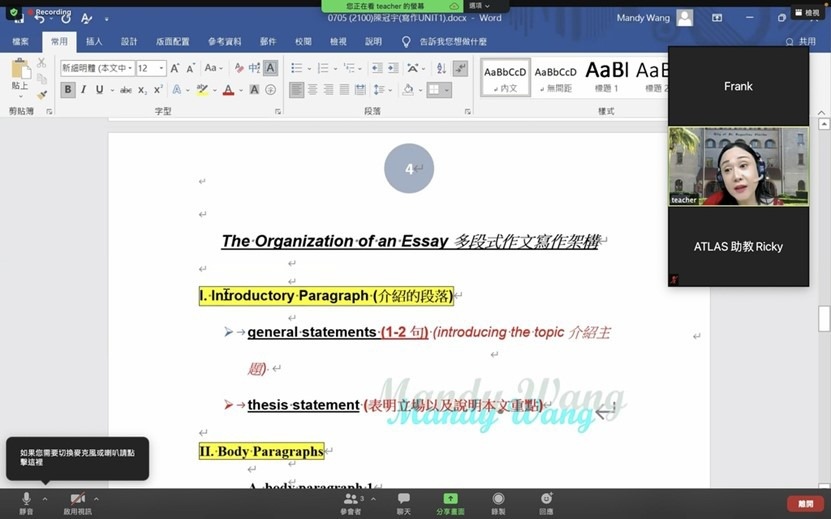Toggle Underline formatting button

[99, 90]
